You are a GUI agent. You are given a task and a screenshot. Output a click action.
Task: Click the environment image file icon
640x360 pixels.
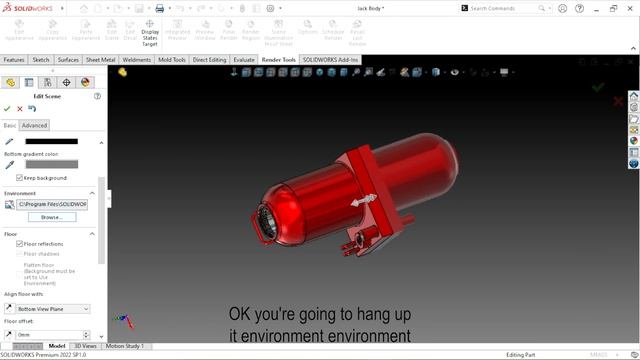point(9,204)
